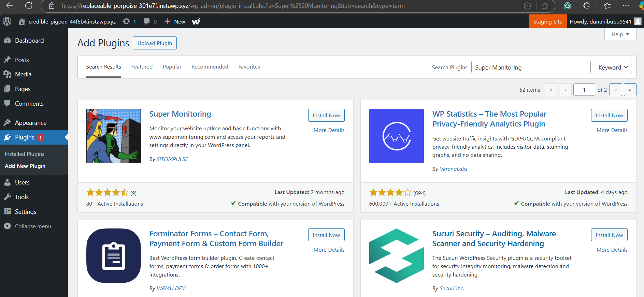Open the Grammarly extension icon
The width and height of the screenshot is (644, 297).
pyautogui.click(x=568, y=6)
